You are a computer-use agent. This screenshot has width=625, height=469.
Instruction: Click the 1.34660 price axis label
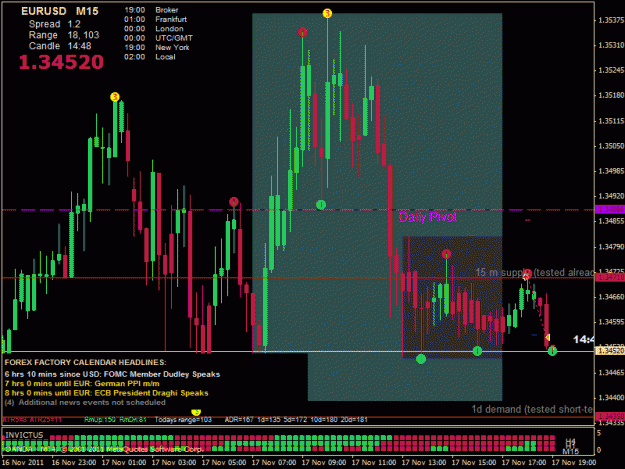pyautogui.click(x=611, y=297)
